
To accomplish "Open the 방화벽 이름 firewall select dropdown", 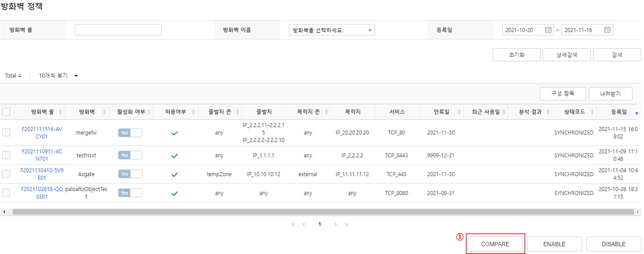I will click(x=332, y=30).
